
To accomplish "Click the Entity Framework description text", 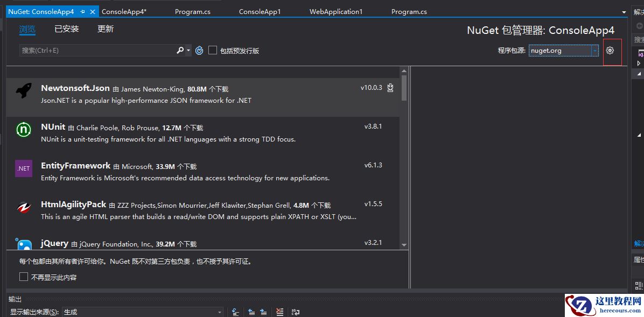I will click(x=185, y=178).
